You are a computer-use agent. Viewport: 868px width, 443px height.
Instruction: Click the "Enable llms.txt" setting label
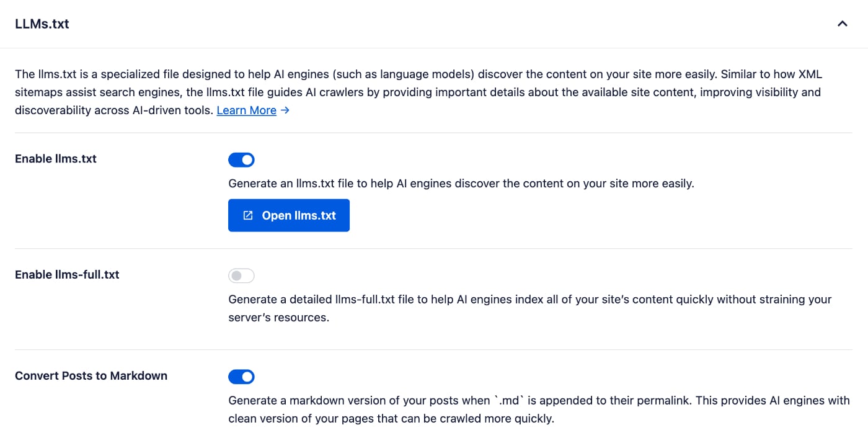tap(56, 159)
